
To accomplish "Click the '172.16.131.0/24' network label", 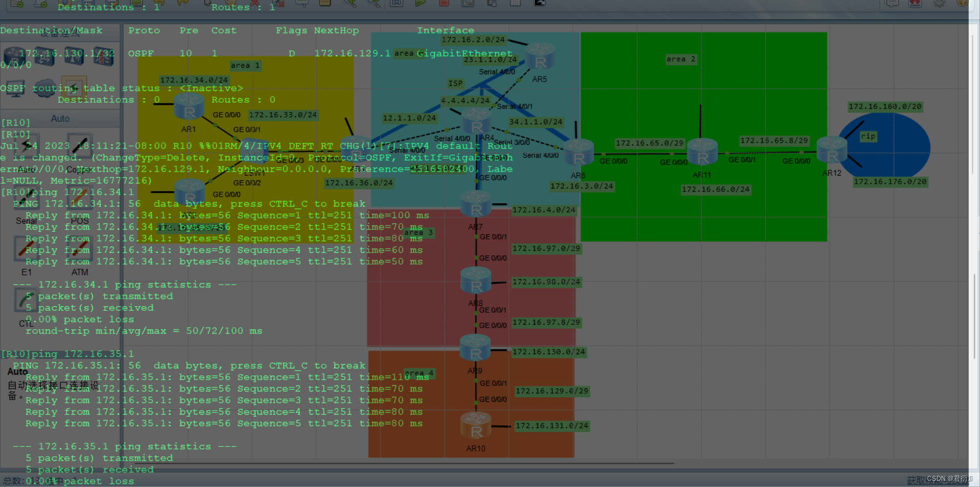I will pyautogui.click(x=552, y=426).
